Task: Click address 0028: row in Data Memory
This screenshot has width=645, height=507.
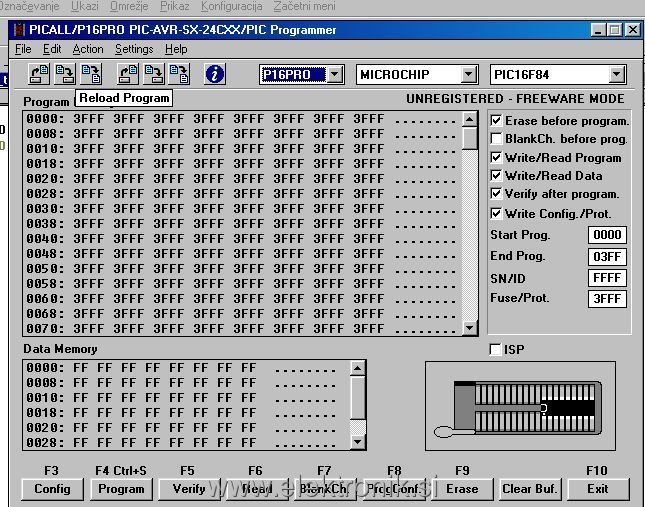Action: (182, 442)
